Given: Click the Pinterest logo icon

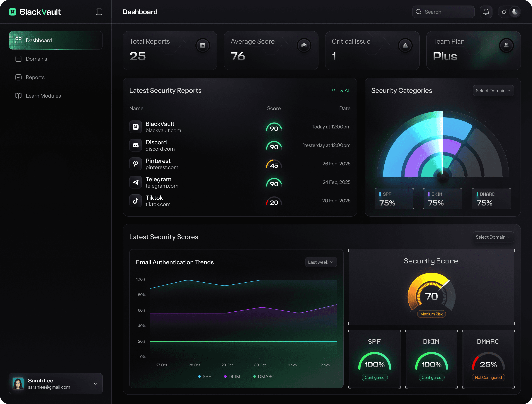Looking at the screenshot, I should pyautogui.click(x=136, y=164).
